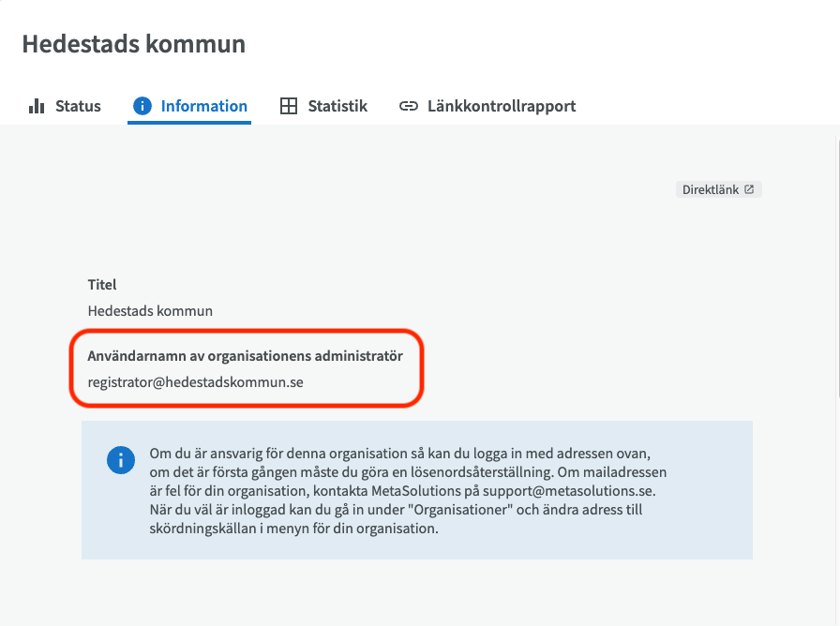Image resolution: width=840 pixels, height=626 pixels.
Task: Open the Länkkontrollrapport tab
Action: (x=487, y=106)
